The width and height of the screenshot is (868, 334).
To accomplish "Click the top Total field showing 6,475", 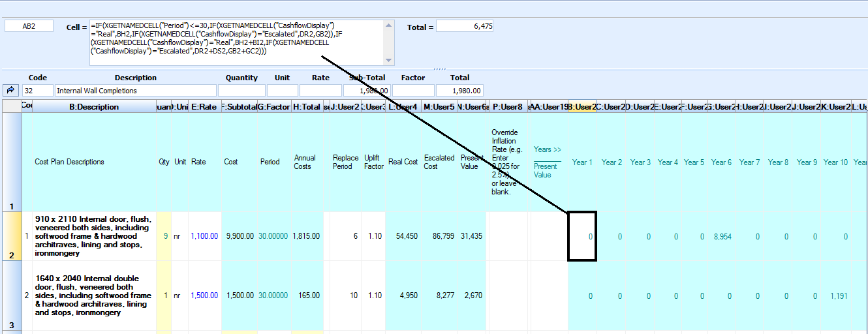I will 465,26.
